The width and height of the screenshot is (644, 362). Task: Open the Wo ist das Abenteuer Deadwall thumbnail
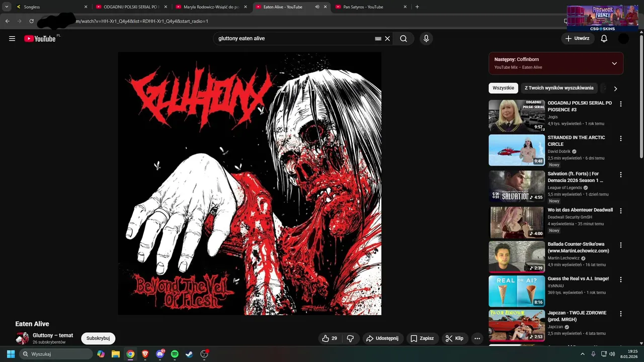tap(517, 222)
